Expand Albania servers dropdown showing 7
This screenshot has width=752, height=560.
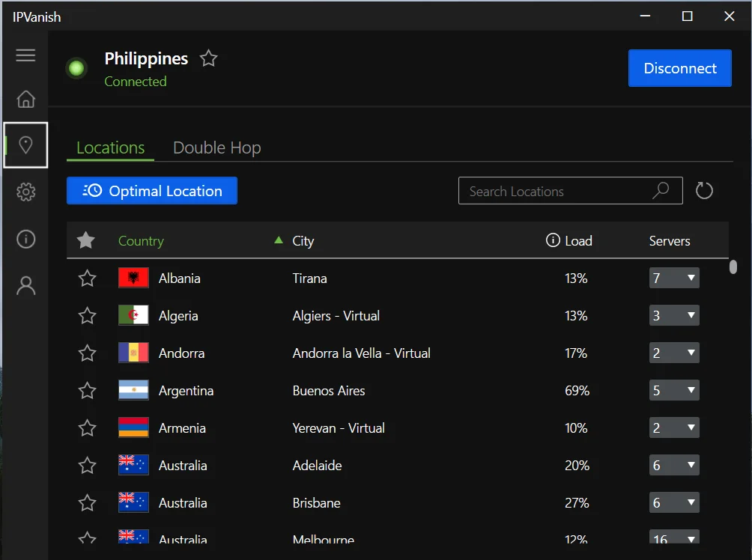pyautogui.click(x=674, y=278)
